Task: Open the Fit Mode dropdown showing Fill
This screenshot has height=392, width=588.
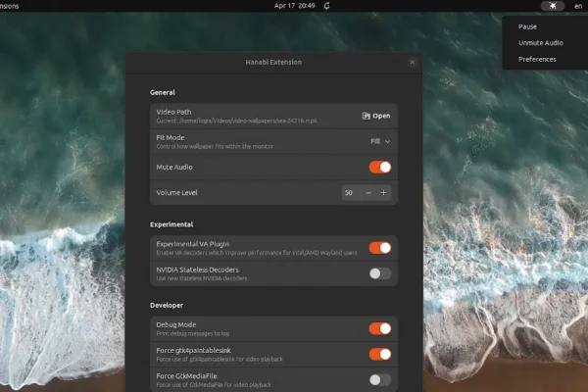Action: [380, 141]
